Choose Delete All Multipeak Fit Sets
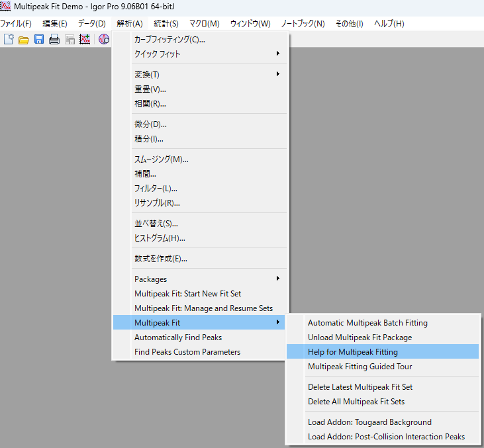Image resolution: width=484 pixels, height=448 pixels. click(x=383, y=402)
